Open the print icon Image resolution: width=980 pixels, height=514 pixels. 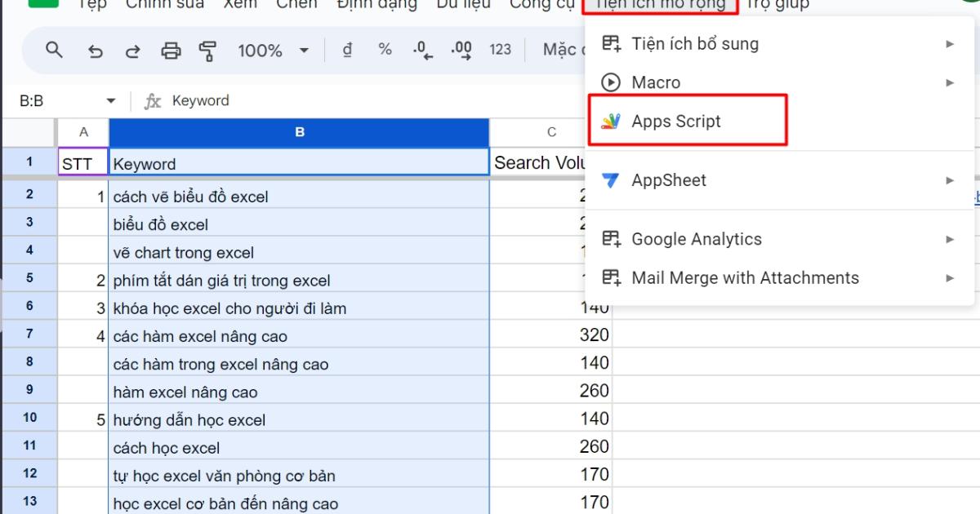171,49
